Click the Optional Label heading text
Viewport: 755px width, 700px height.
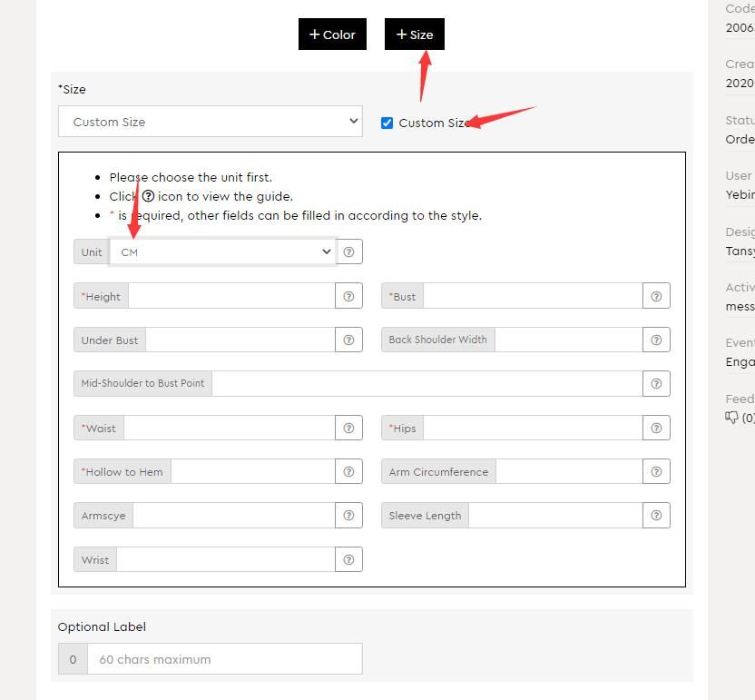(102, 626)
